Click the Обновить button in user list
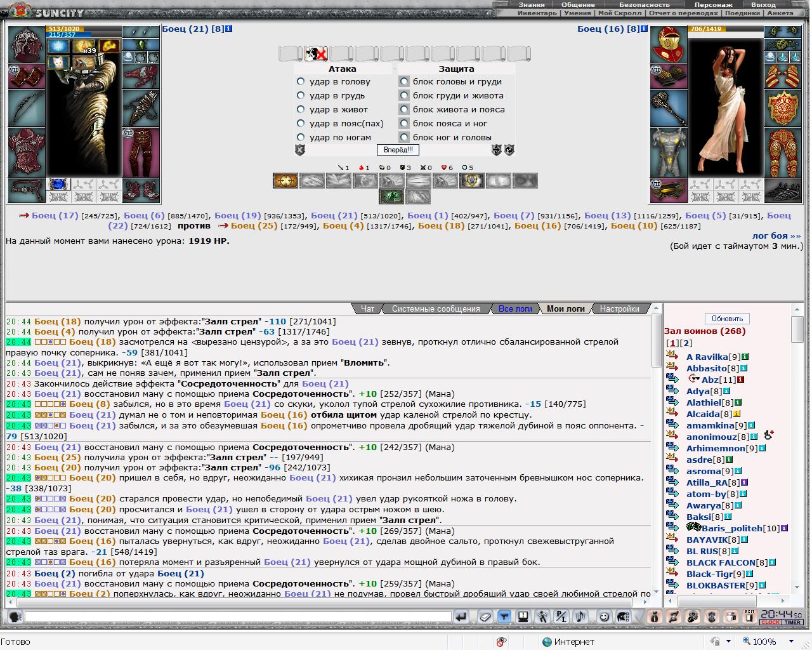The width and height of the screenshot is (812, 650). click(x=727, y=319)
